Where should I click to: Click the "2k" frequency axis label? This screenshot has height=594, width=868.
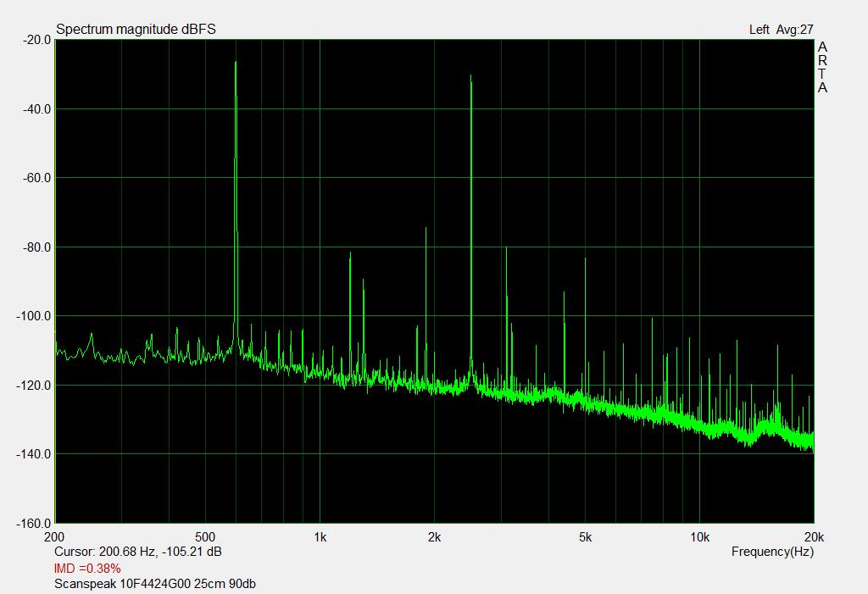tap(434, 536)
